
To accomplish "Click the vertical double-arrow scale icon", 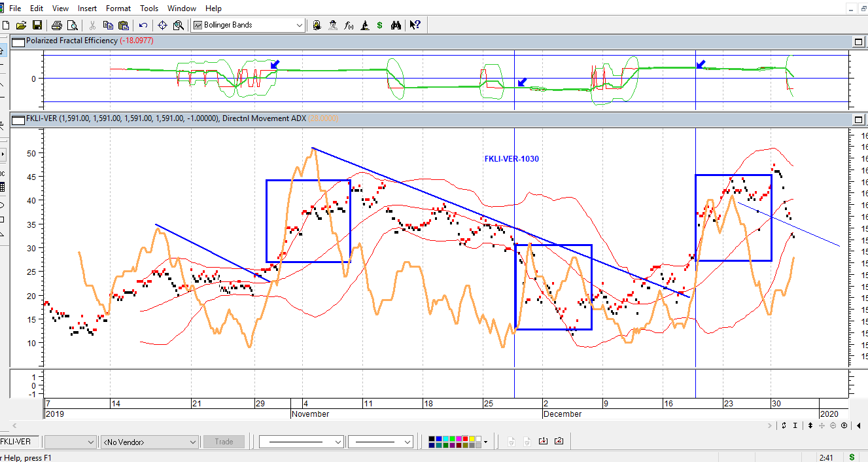I will pos(810,425).
